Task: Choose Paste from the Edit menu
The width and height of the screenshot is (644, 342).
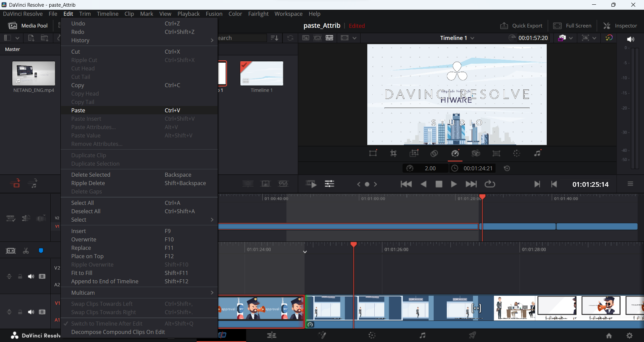Action: tap(139, 110)
